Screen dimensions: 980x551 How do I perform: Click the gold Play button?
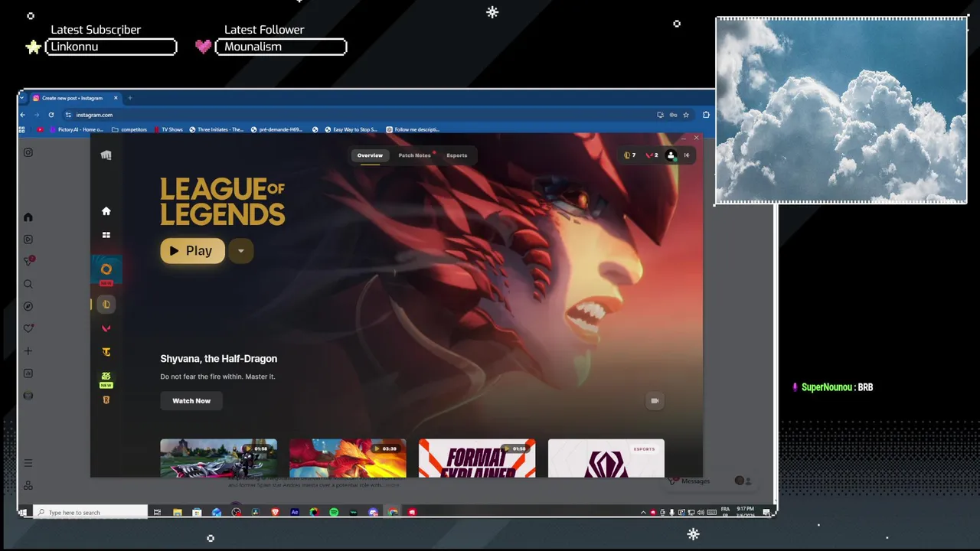[192, 251]
